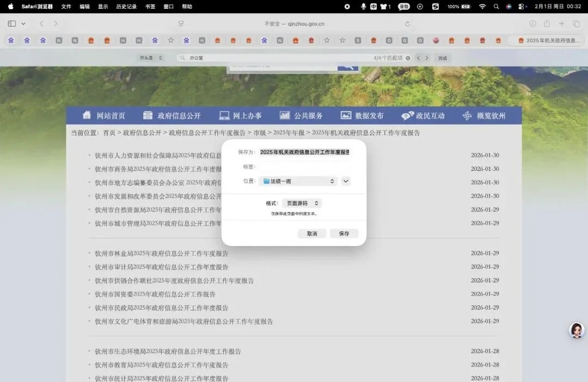The width and height of the screenshot is (588, 382).
Task: Open 公共服务 navigation item
Action: tap(301, 115)
